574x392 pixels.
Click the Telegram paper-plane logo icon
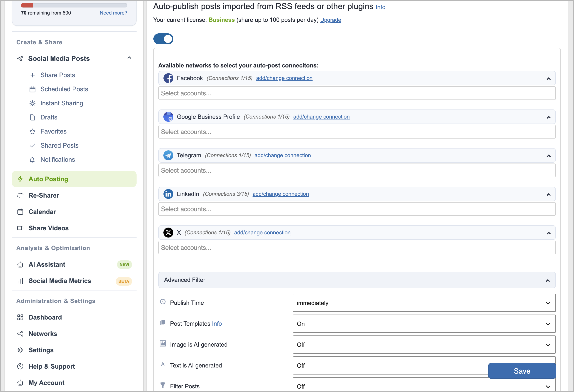(168, 156)
